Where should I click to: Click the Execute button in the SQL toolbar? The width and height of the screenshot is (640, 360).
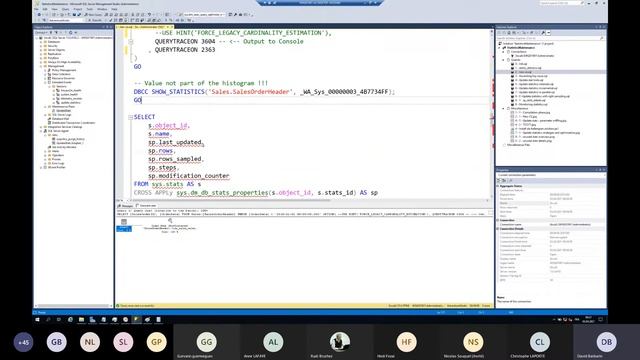(96, 20)
